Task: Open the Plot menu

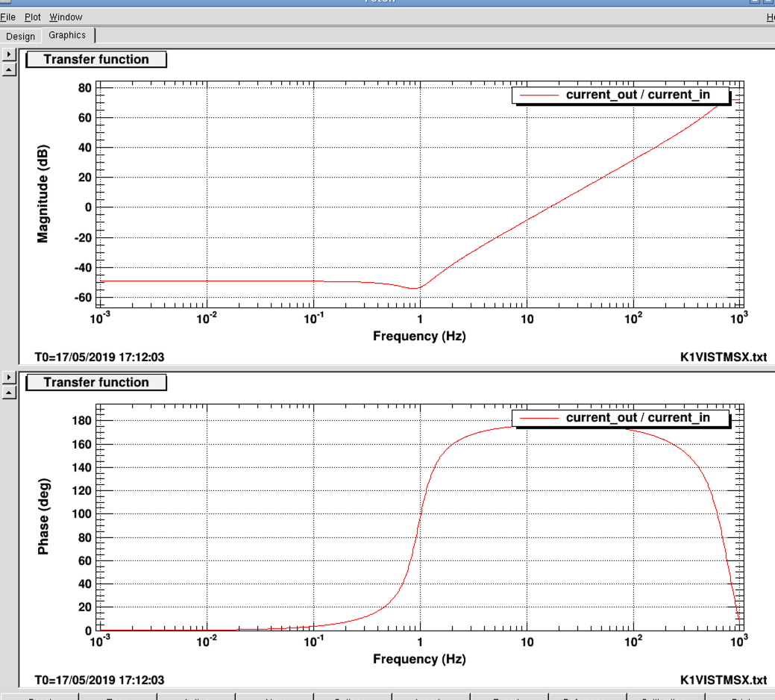Action: (x=33, y=17)
